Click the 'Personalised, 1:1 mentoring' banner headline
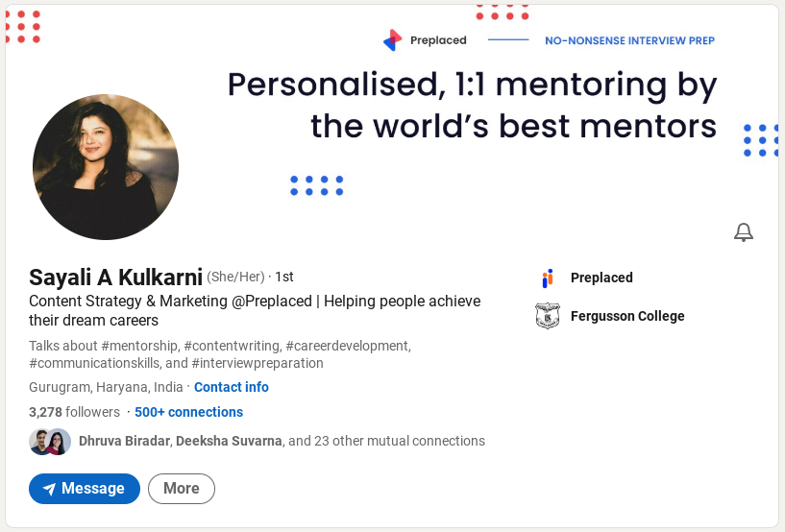Screen dimensions: 785x532 [473, 105]
